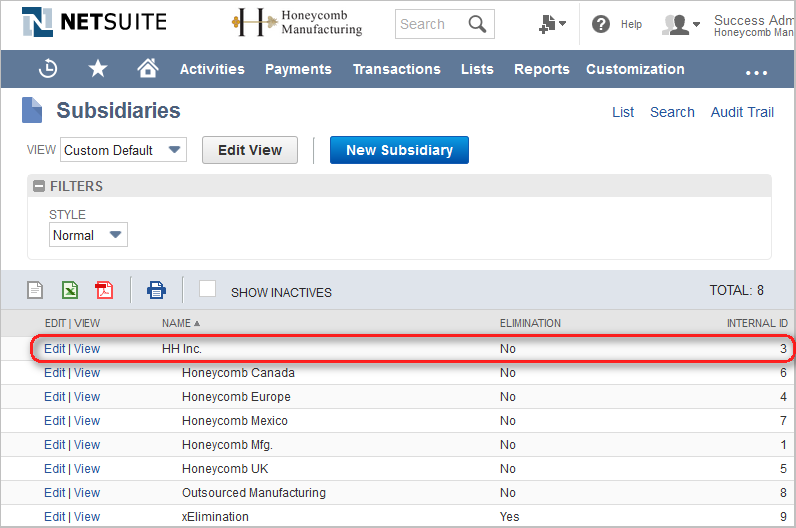Print the subsidiaries list
This screenshot has width=796, height=528.
click(x=156, y=290)
